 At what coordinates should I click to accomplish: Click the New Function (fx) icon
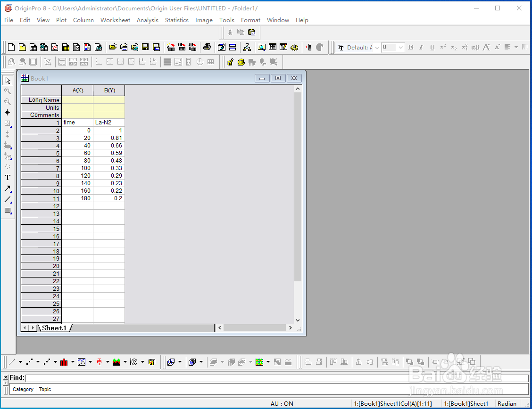click(x=77, y=47)
